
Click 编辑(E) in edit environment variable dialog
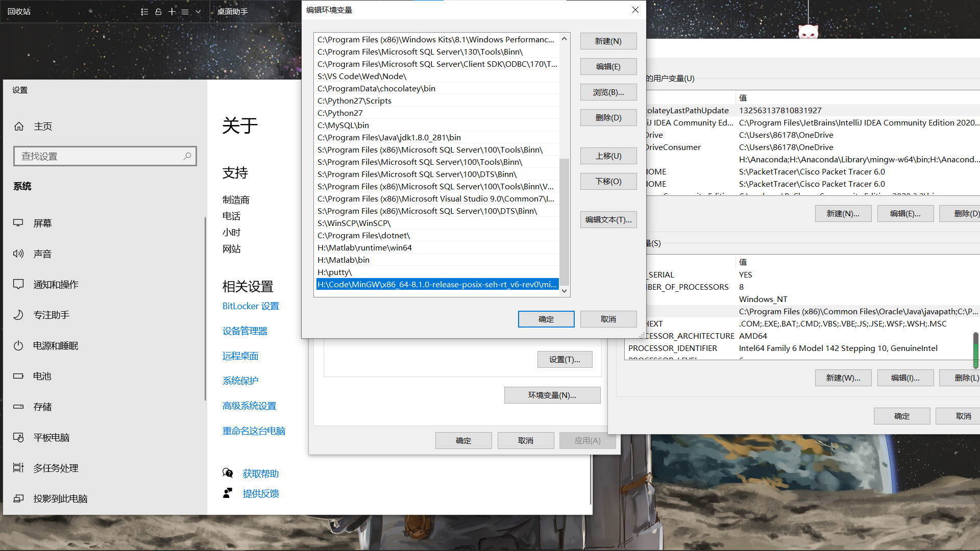[x=608, y=67]
